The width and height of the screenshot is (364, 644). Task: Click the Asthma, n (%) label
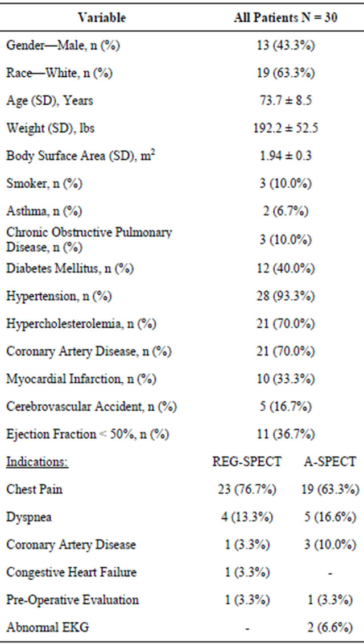point(44,211)
